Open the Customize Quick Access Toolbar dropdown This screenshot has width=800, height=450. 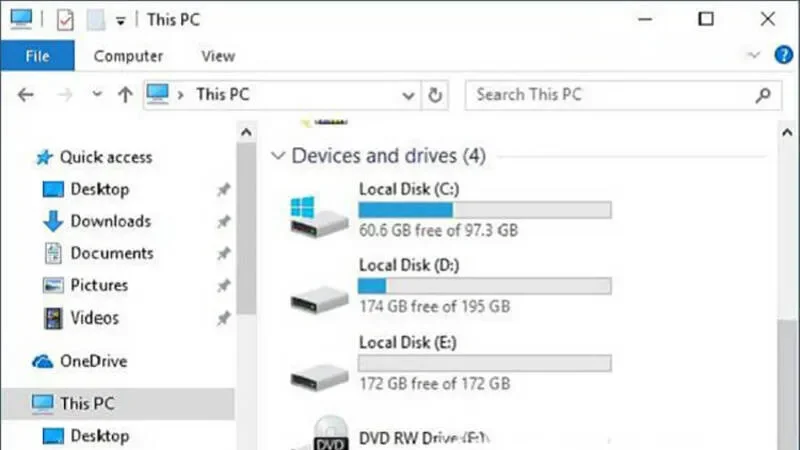[x=121, y=20]
